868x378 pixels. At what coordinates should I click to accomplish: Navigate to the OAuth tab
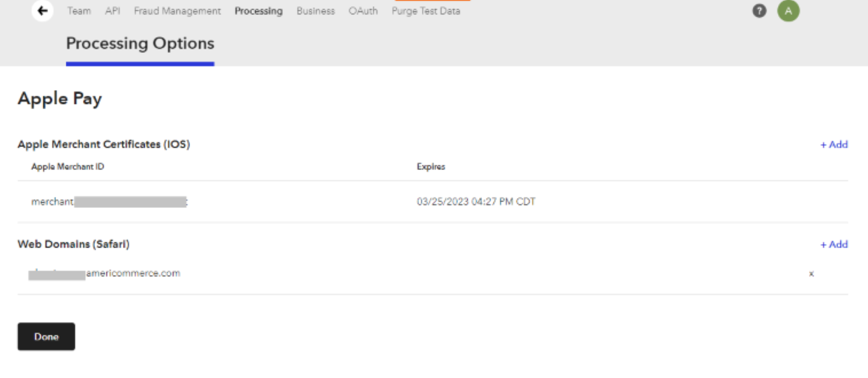point(363,10)
